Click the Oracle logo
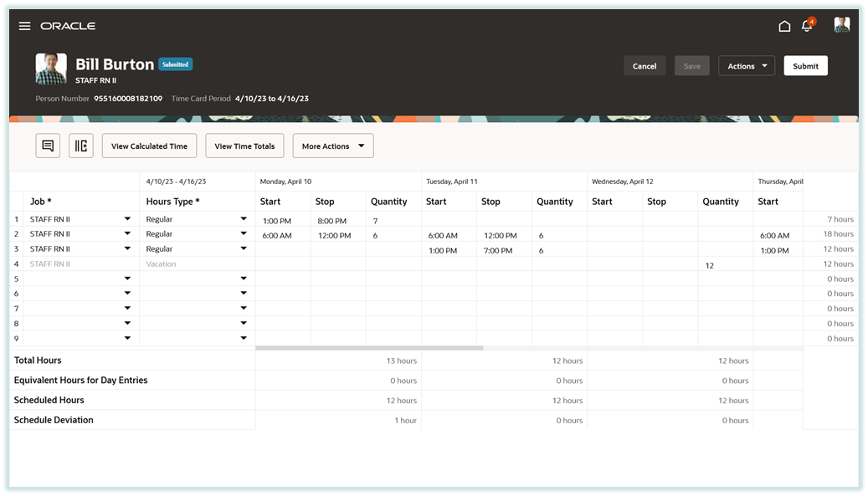 tap(68, 25)
